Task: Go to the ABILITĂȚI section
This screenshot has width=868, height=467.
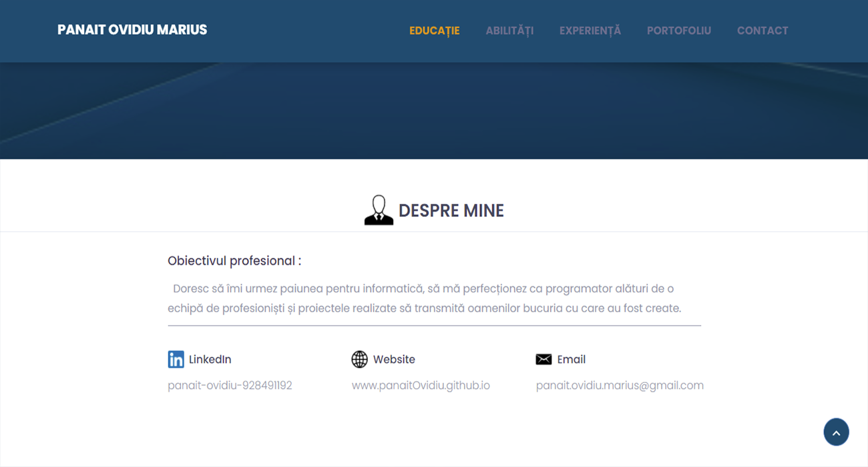Action: tap(509, 31)
